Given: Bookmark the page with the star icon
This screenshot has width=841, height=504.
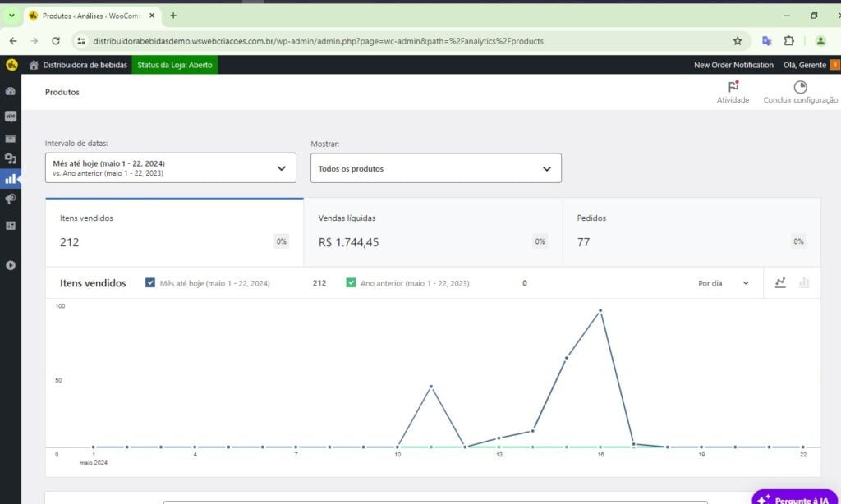Looking at the screenshot, I should point(738,40).
